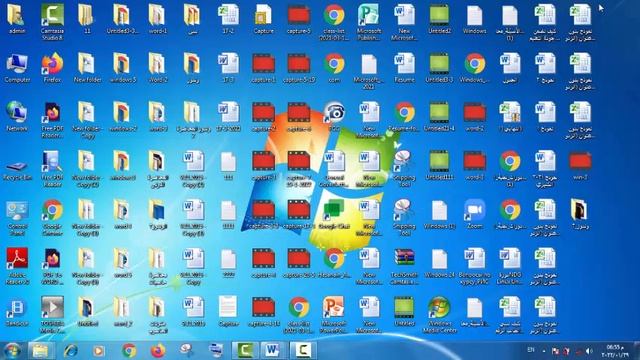This screenshot has width=640, height=360.
Task: Open the Control Panel desktop icon
Action: click(17, 217)
